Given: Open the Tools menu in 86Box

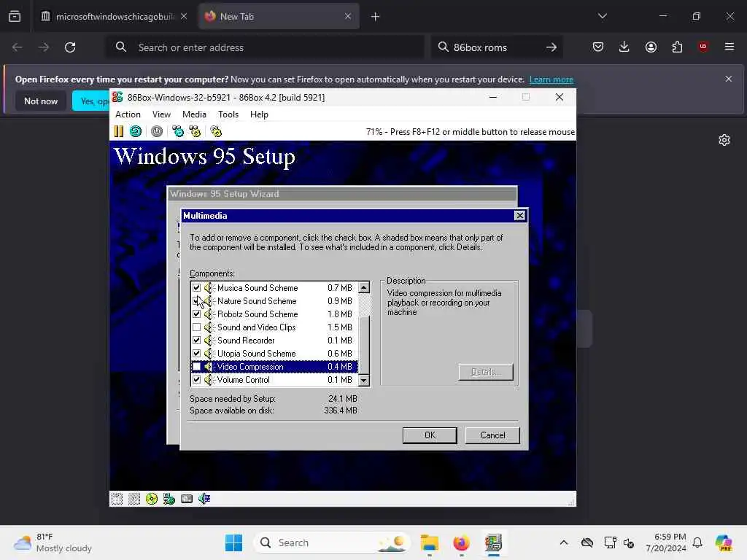Looking at the screenshot, I should 228,114.
